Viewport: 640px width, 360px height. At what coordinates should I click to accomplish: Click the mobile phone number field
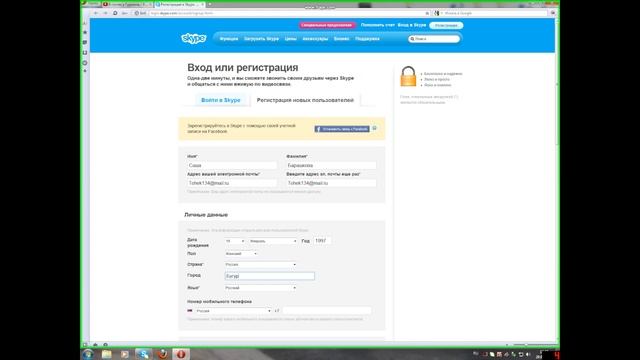(x=327, y=311)
